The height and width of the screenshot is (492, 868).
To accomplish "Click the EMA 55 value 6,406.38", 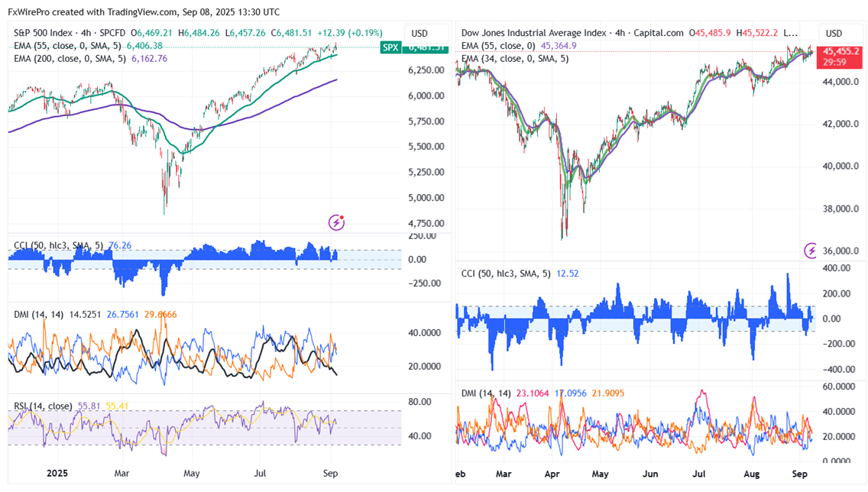I will tap(144, 46).
